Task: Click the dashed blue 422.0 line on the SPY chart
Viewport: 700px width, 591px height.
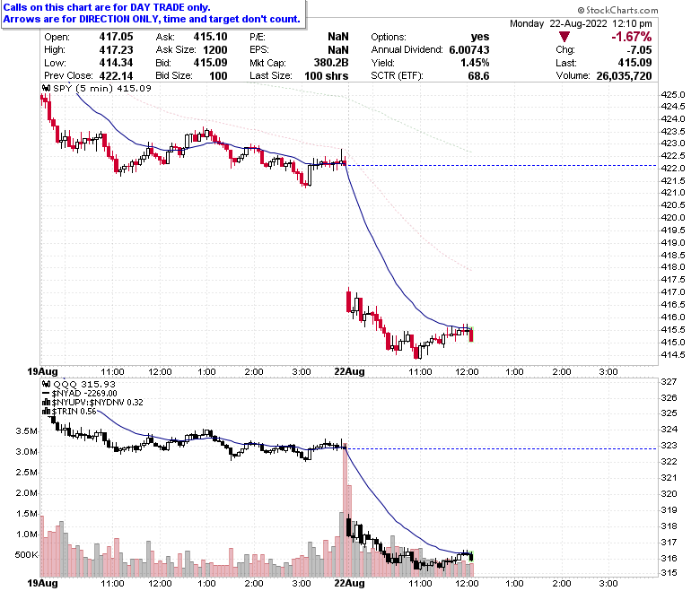Action: pos(502,166)
